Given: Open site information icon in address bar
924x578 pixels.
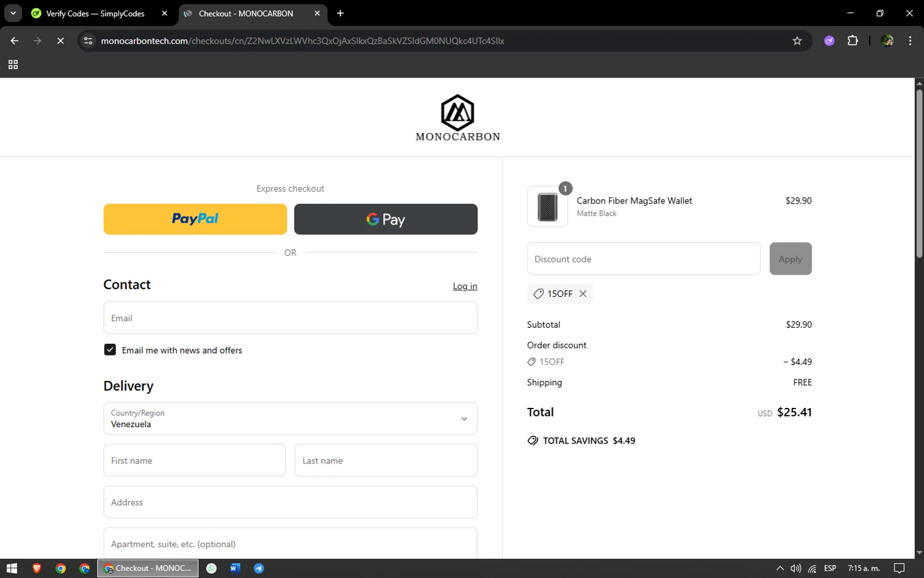Looking at the screenshot, I should click(x=88, y=41).
